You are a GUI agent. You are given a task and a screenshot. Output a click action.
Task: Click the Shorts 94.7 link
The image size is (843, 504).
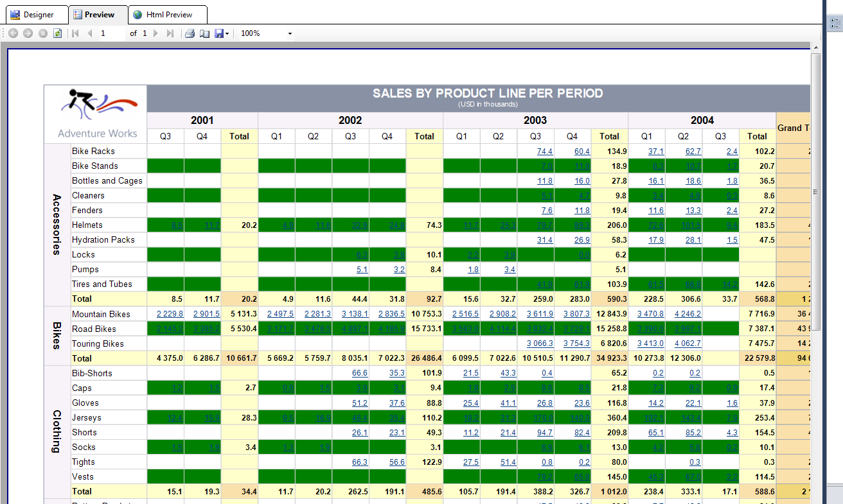(x=545, y=432)
